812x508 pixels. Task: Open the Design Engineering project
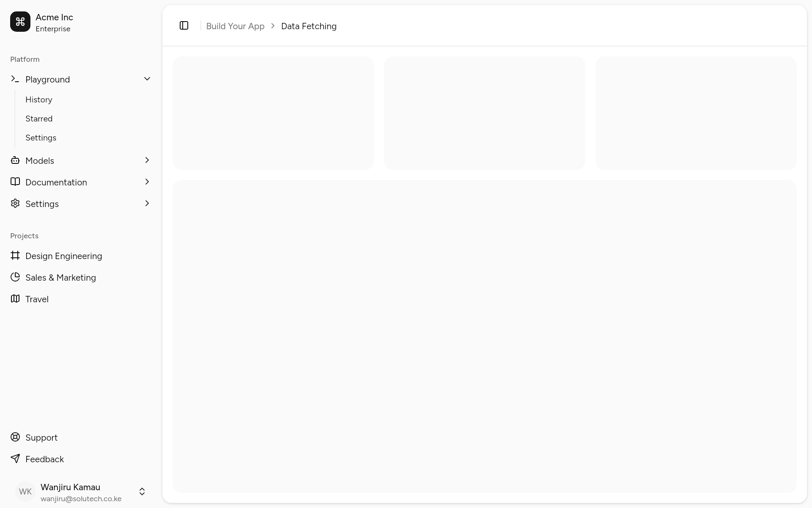64,256
